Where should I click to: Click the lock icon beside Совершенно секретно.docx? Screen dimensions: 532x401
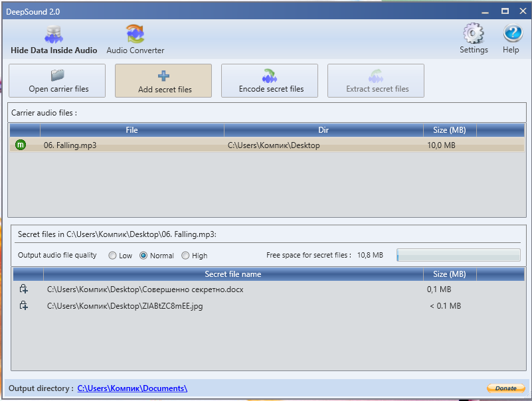23,289
